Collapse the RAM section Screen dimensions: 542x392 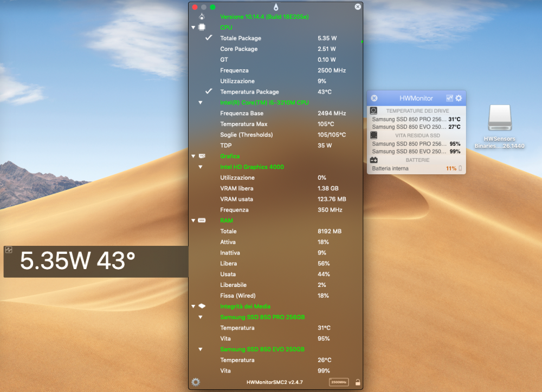[193, 221]
